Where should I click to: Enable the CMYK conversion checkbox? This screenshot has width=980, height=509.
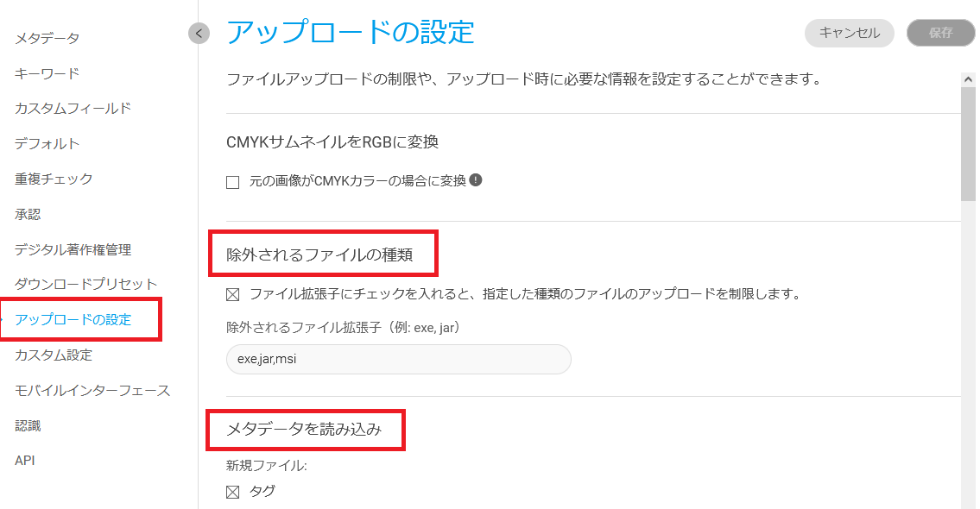click(232, 182)
